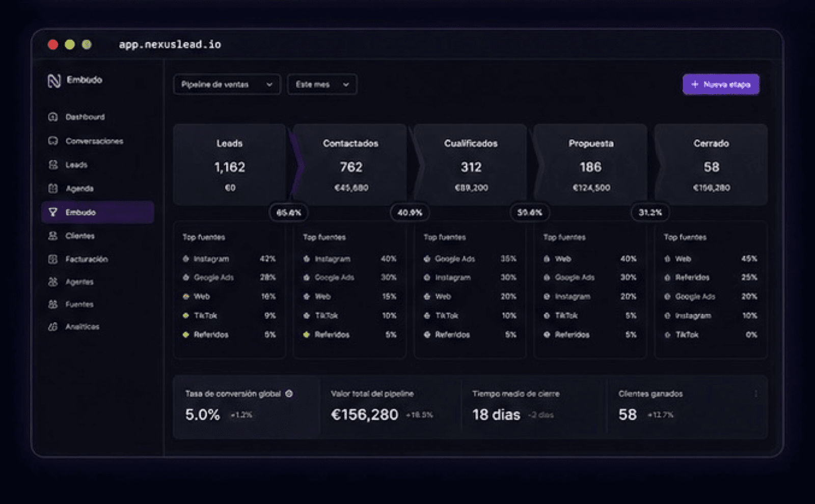Click the address bar app.nexuslead.io
The width and height of the screenshot is (815, 504).
click(170, 44)
